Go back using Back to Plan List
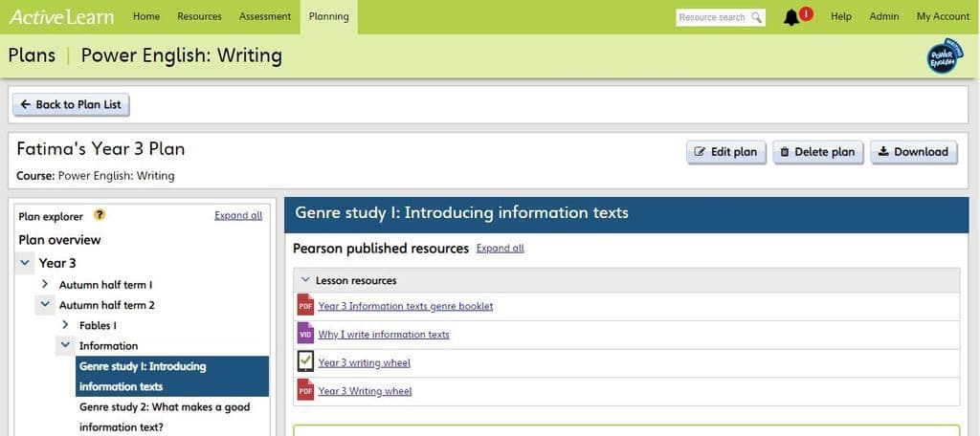 [x=71, y=104]
